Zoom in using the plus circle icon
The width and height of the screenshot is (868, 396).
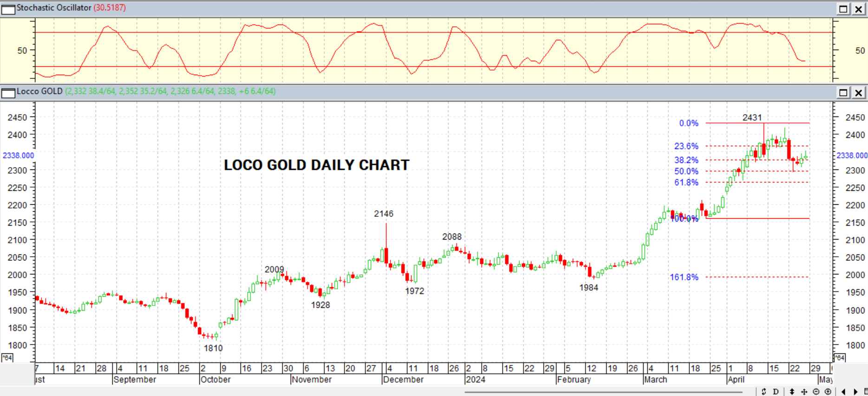click(828, 392)
